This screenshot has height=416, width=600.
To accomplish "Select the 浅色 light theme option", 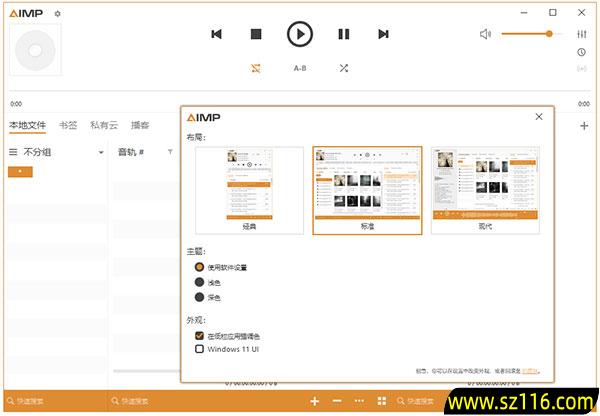I will pyautogui.click(x=200, y=282).
